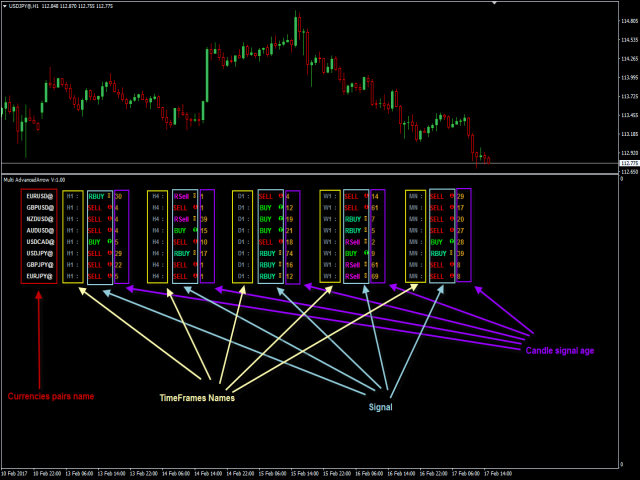The width and height of the screenshot is (640, 480).
Task: Click the arrow icon next to EURUSD H1 RBUY
Action: [x=109, y=196]
